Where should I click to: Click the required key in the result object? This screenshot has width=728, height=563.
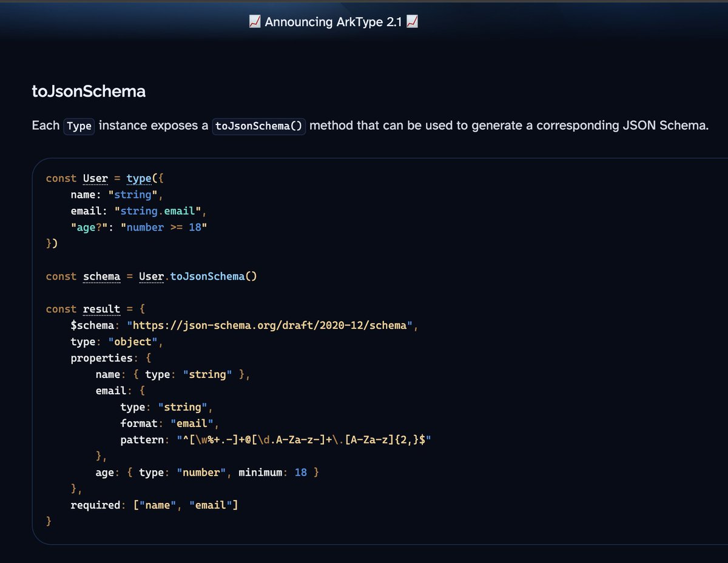[95, 505]
